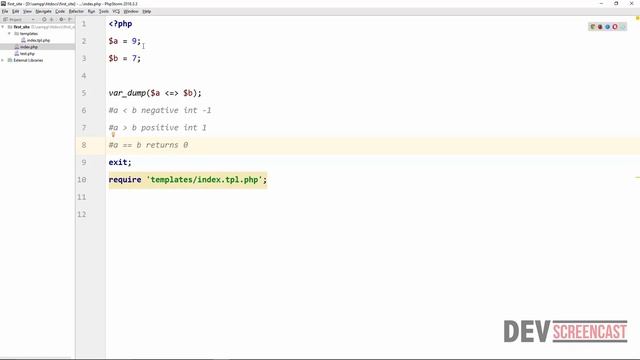Open in Firefox browser icon

[600, 27]
